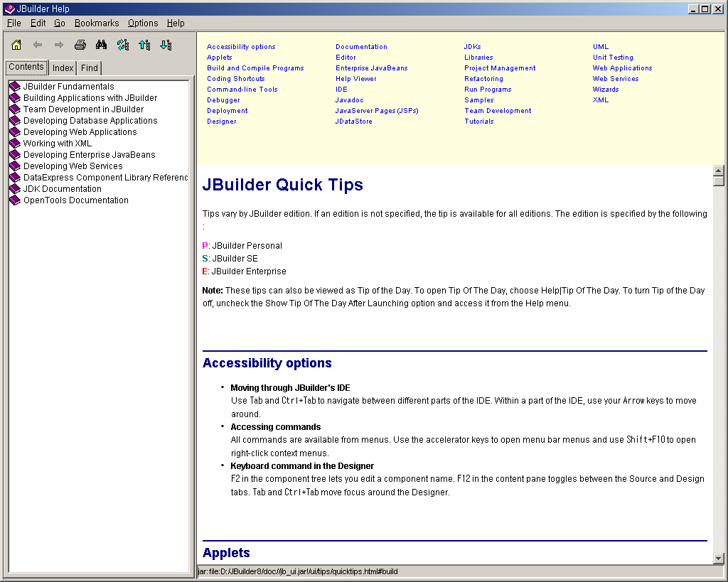The height and width of the screenshot is (582, 728).
Task: Click the Back arrow icon
Action: 38,45
